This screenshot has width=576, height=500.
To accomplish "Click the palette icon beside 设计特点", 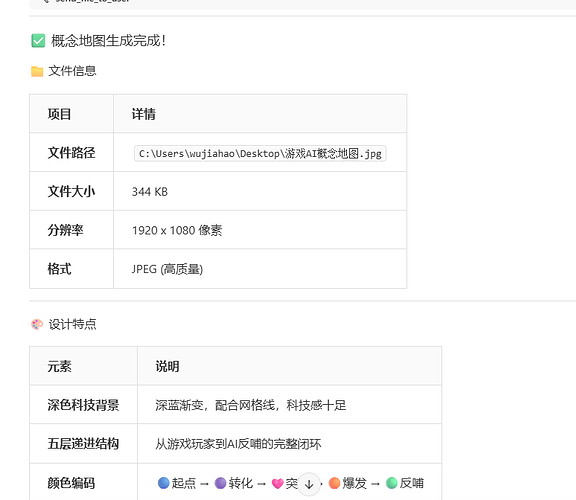I will point(37,324).
